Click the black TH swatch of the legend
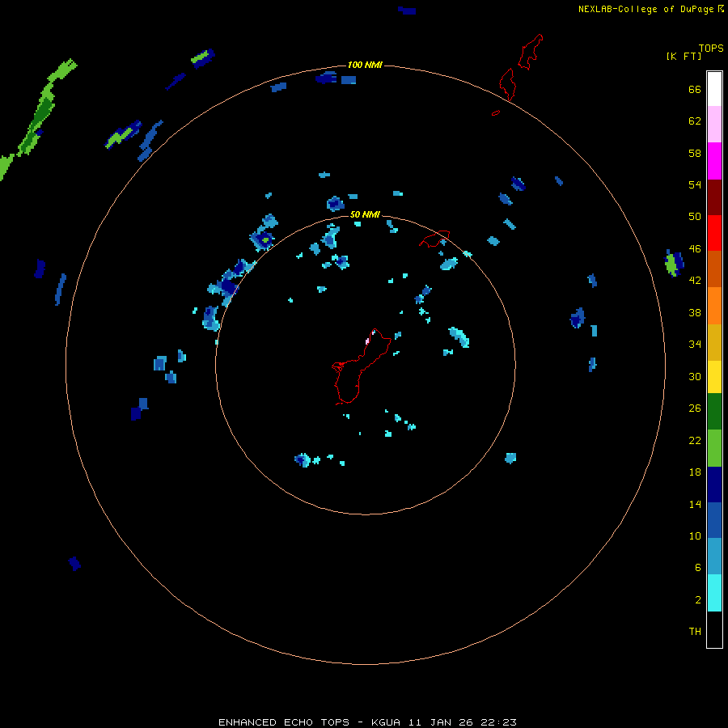The height and width of the screenshot is (728, 728). pyautogui.click(x=714, y=629)
